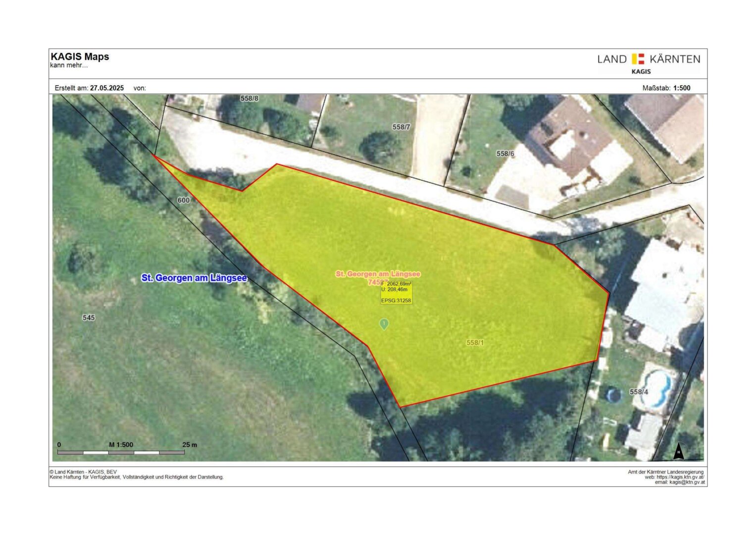Click the green location marker numbered 1
The width and height of the screenshot is (756, 535).
coord(384,324)
